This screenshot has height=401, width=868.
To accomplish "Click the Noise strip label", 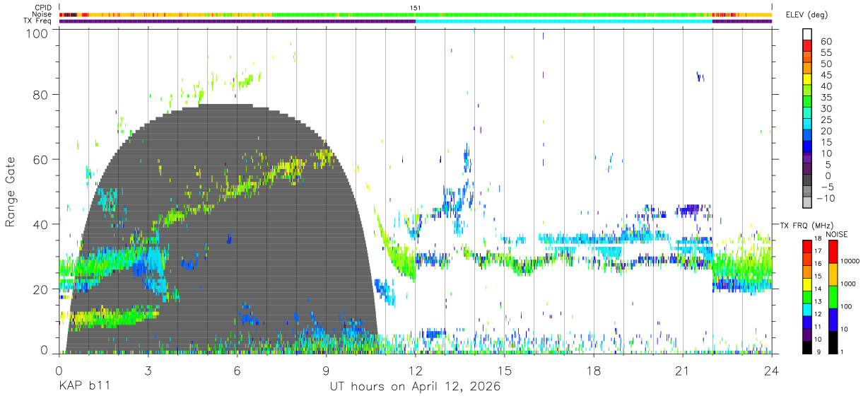I will pyautogui.click(x=41, y=14).
